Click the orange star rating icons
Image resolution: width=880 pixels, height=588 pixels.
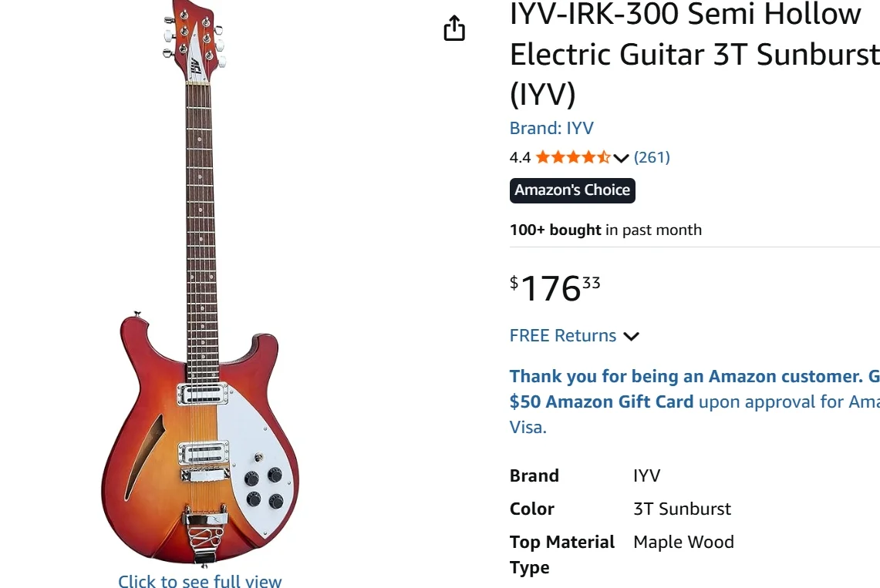[x=572, y=157]
